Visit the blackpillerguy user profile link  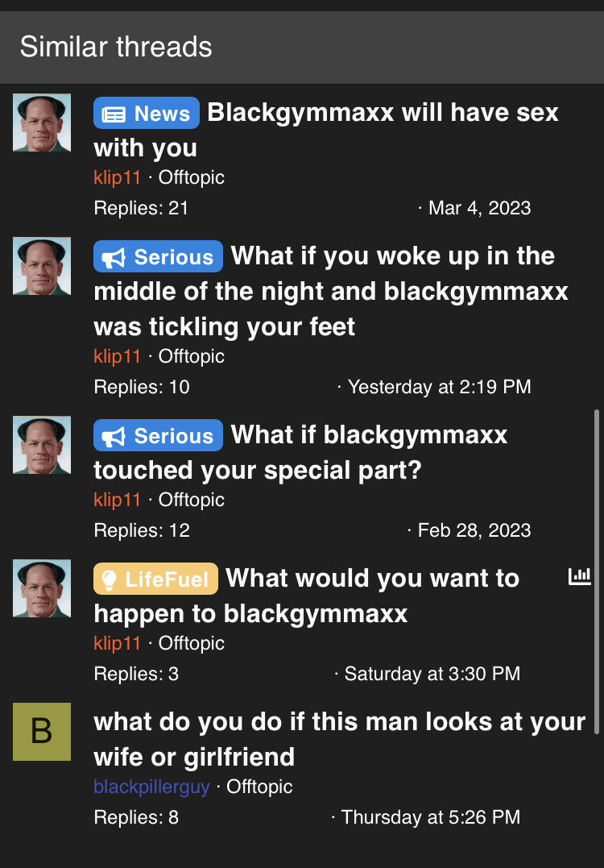tap(151, 786)
